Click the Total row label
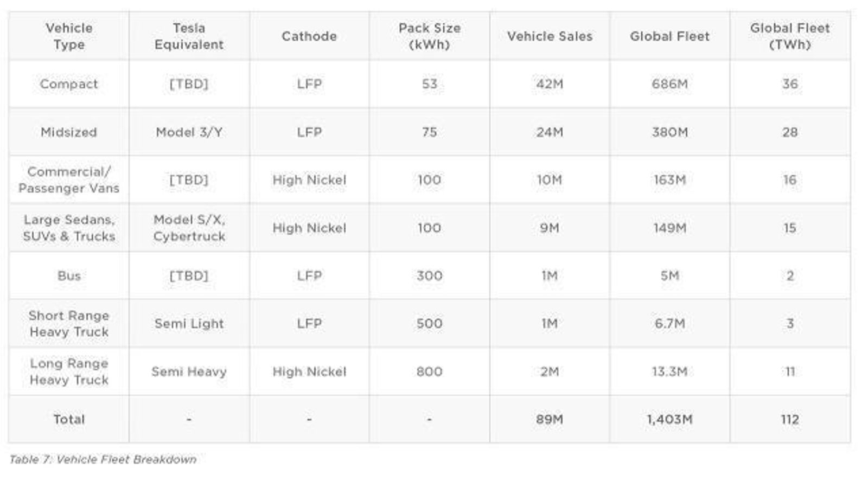Image resolution: width=868 pixels, height=488 pixels. (x=69, y=419)
